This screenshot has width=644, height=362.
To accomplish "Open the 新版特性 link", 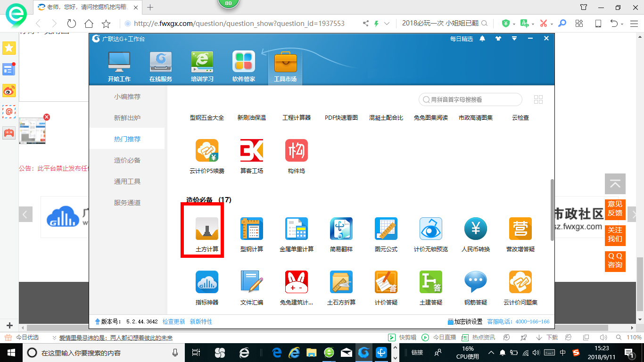I will [x=201, y=321].
